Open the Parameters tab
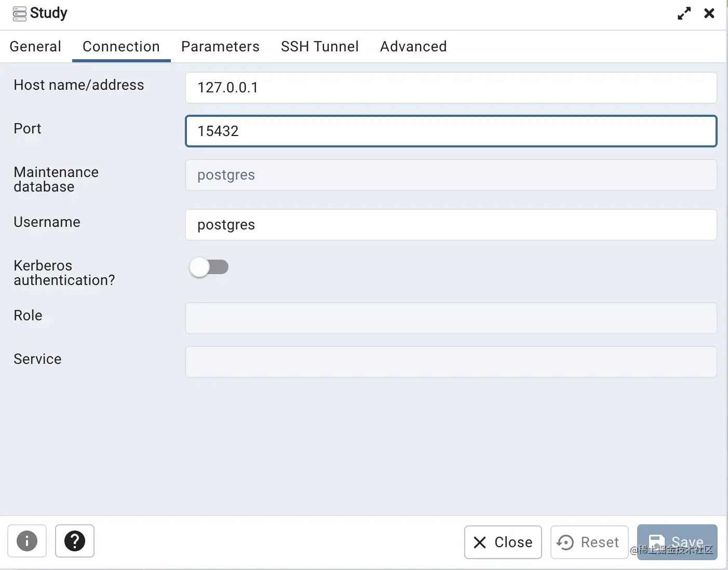Screen dimensions: 728x570 [x=220, y=47]
